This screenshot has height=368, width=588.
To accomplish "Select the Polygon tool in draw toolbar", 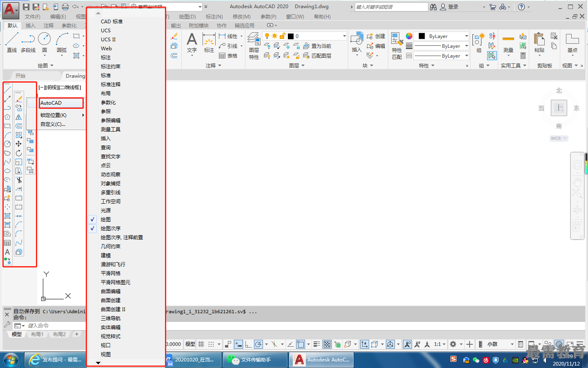I will [x=7, y=117].
